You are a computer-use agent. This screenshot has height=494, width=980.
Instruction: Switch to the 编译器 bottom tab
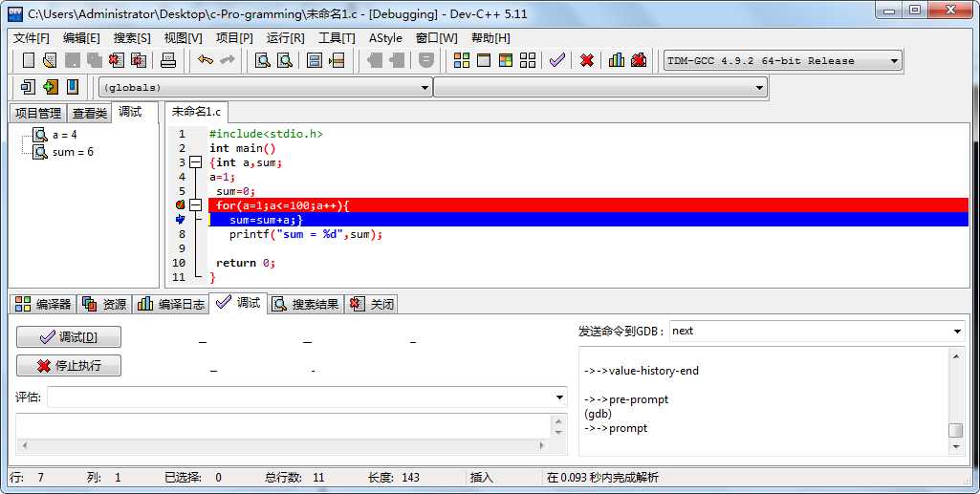(44, 304)
